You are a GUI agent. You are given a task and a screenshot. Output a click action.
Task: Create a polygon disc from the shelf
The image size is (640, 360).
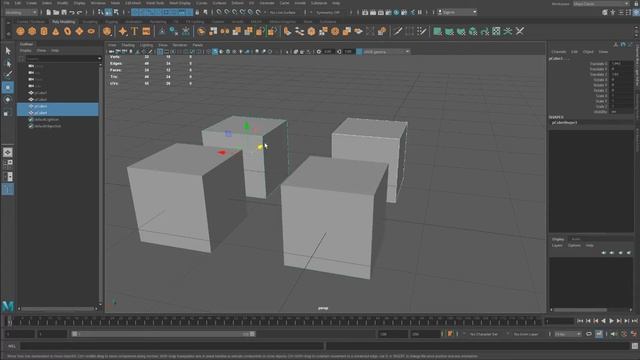pyautogui.click(x=91, y=31)
